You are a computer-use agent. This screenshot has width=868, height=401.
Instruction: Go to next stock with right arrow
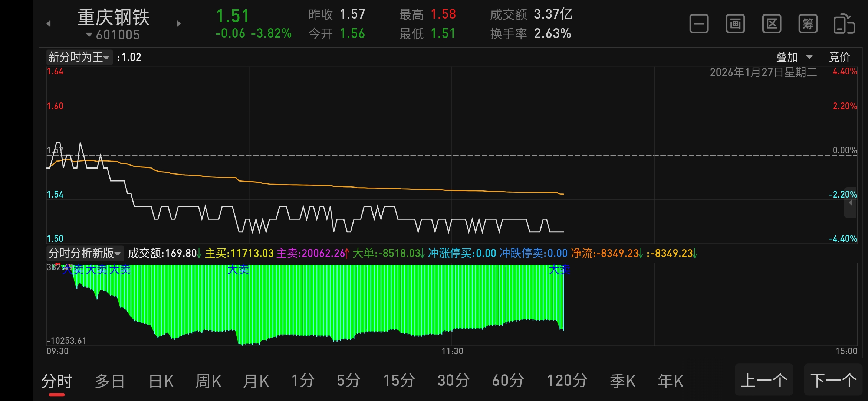(x=178, y=24)
